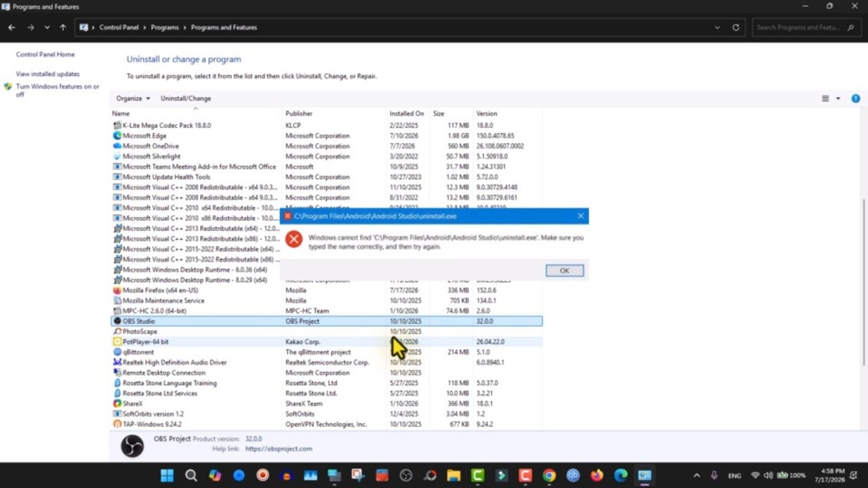Screen dimensions: 868x488
Task: Open Control Panel Home link
Action: tap(45, 54)
